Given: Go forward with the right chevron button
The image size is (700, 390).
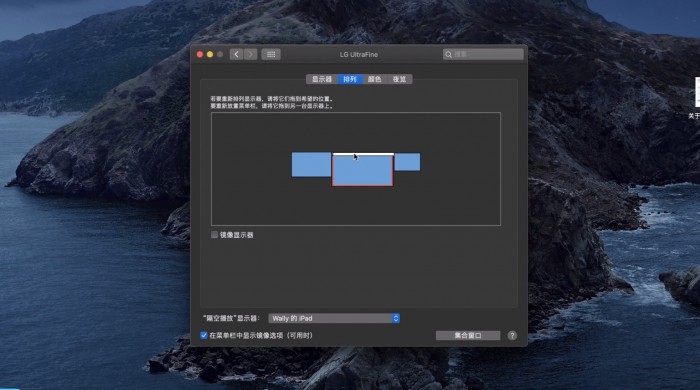Looking at the screenshot, I should [250, 54].
